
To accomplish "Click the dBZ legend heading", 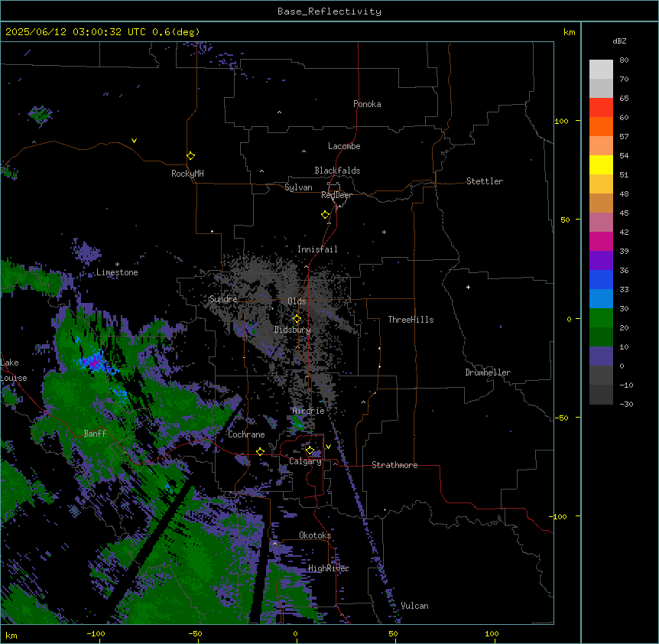I will pos(619,41).
